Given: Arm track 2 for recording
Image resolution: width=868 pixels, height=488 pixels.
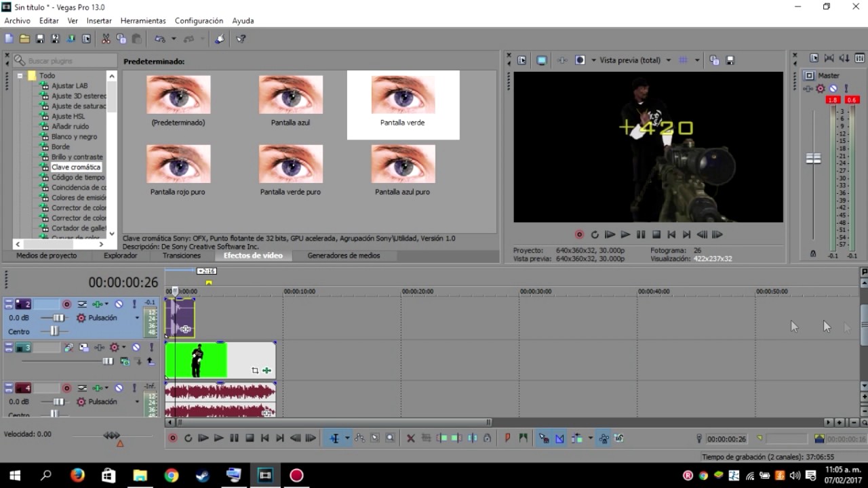Looking at the screenshot, I should pyautogui.click(x=66, y=304).
